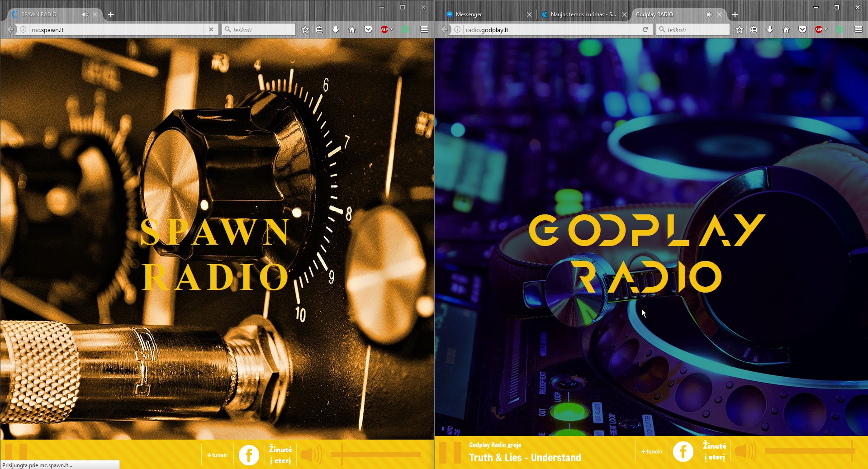Click "Žinutė į eterį" in Spawn Radio
Screen dimensions: 868x469
tap(280, 455)
